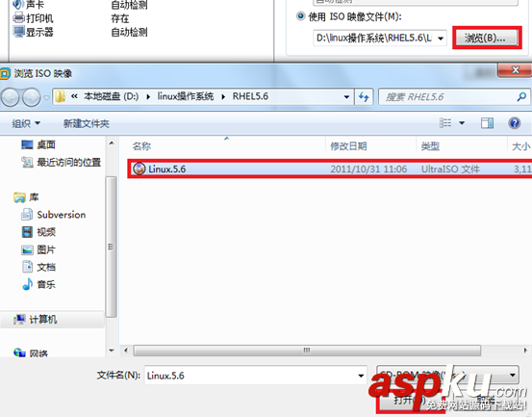
Task: Click the file list horizontal scrollbar thumb
Action: 307,351
